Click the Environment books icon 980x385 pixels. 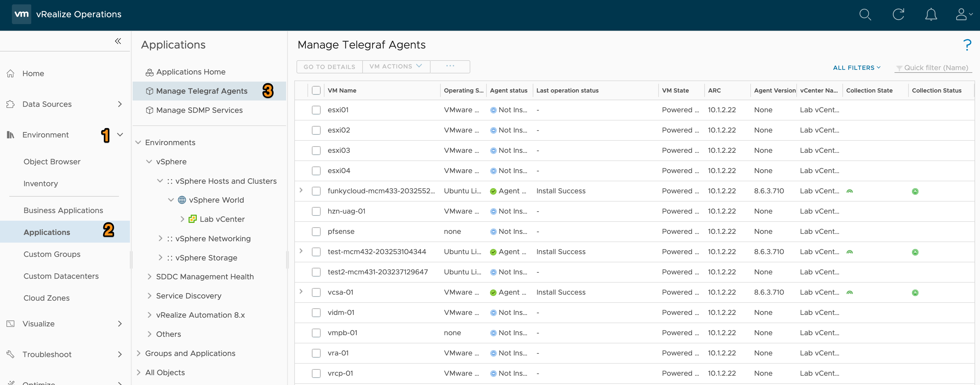point(11,134)
